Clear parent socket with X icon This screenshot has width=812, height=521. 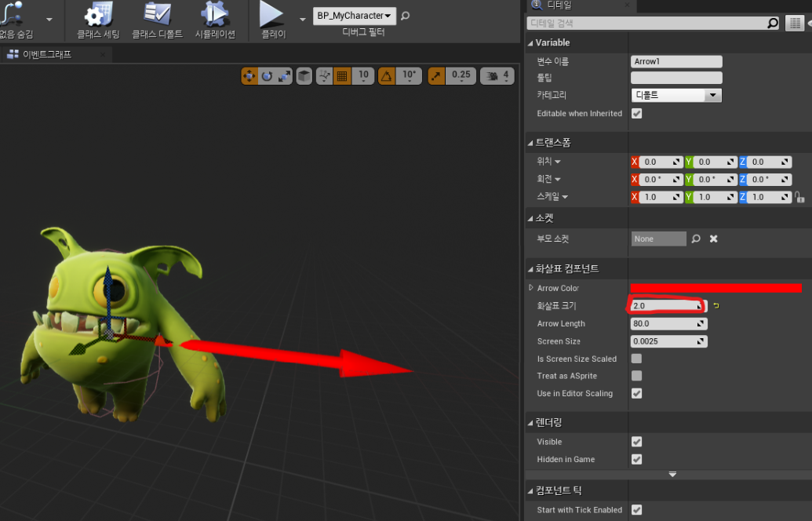(x=714, y=239)
